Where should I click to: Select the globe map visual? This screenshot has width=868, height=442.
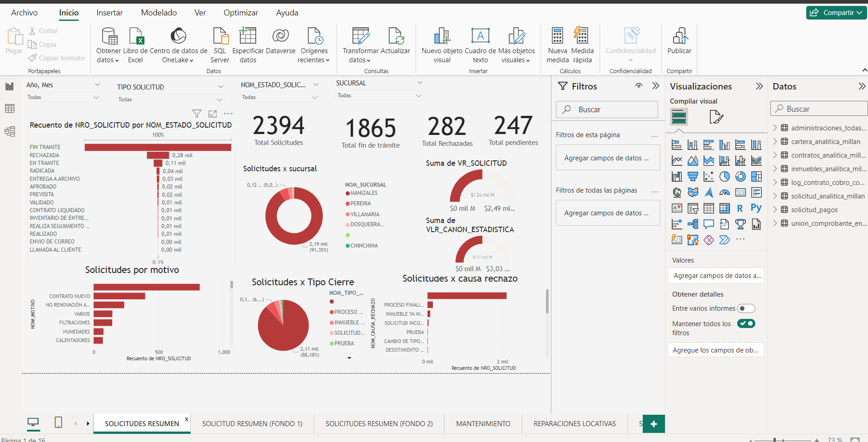tap(677, 193)
